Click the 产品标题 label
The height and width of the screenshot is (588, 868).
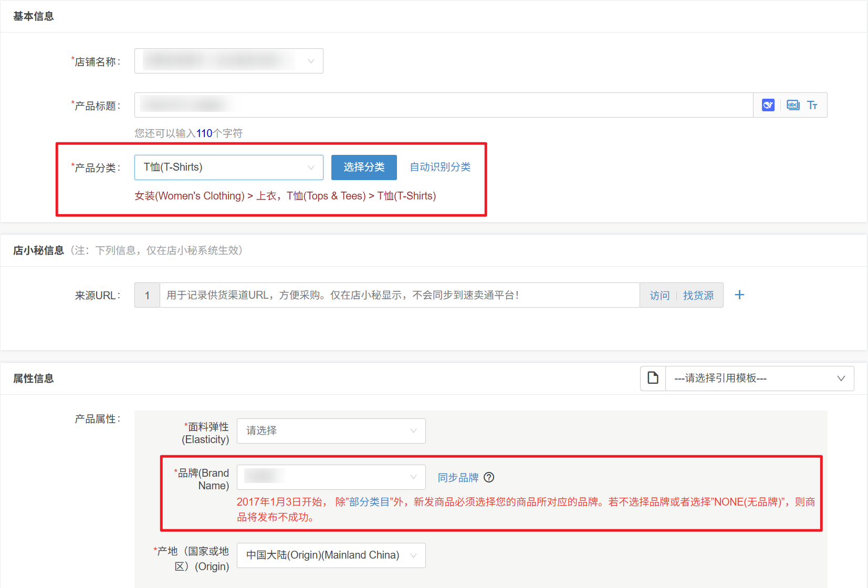point(96,106)
